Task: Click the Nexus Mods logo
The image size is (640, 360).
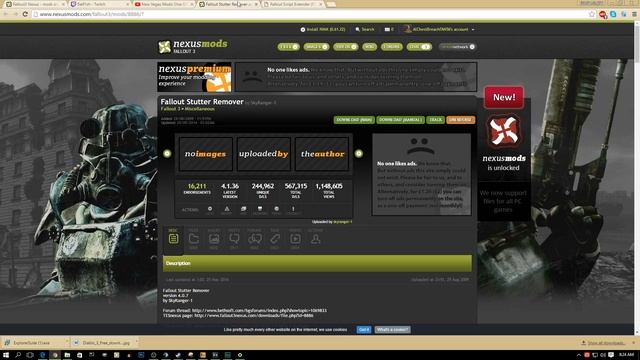Action: point(193,47)
